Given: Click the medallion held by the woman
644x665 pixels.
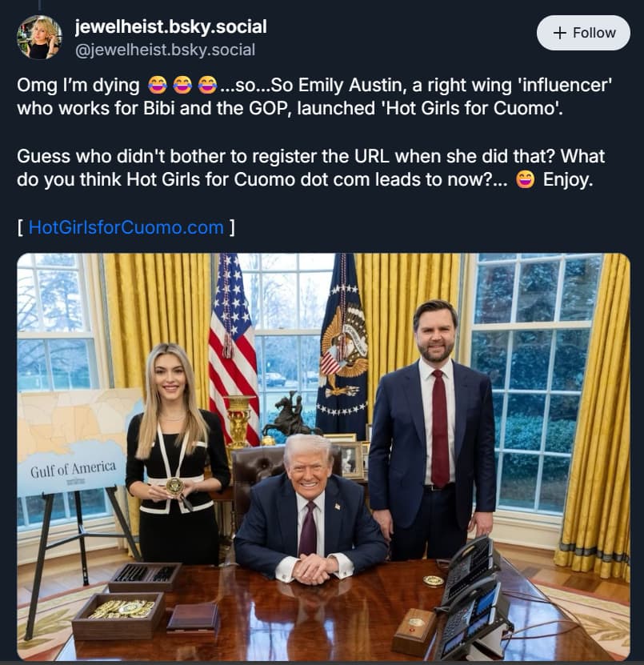Looking at the screenshot, I should [174, 487].
